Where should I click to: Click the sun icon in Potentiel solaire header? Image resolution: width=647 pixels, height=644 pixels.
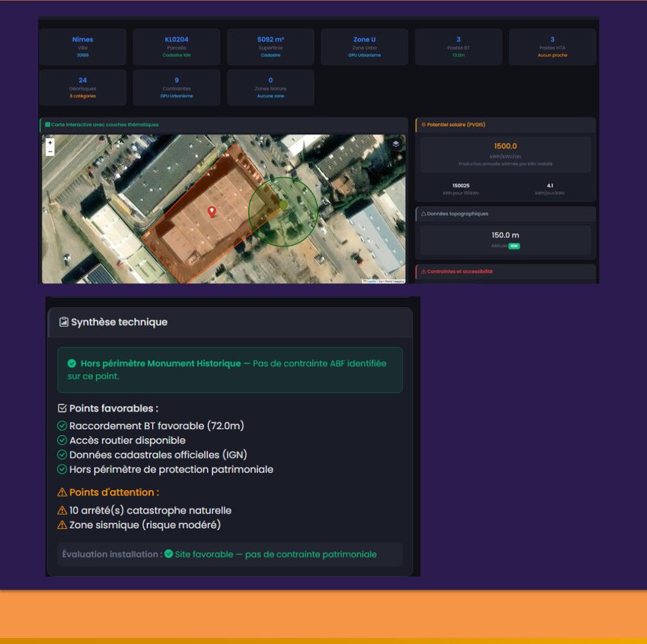[x=423, y=125]
